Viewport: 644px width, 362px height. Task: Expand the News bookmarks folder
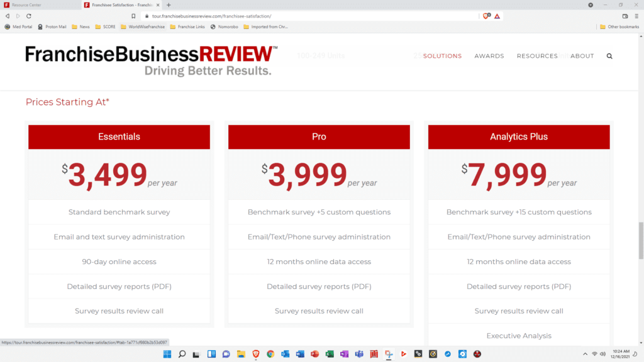click(80, 26)
